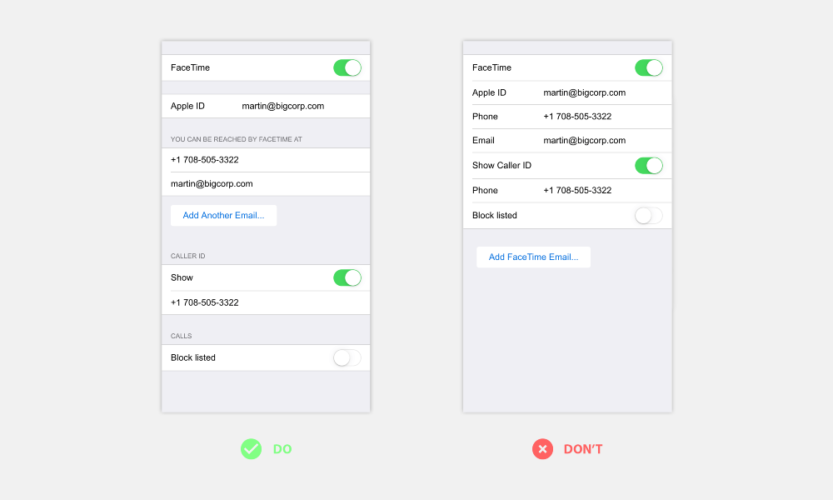Select the Email row in DON'T panel

[x=567, y=140]
